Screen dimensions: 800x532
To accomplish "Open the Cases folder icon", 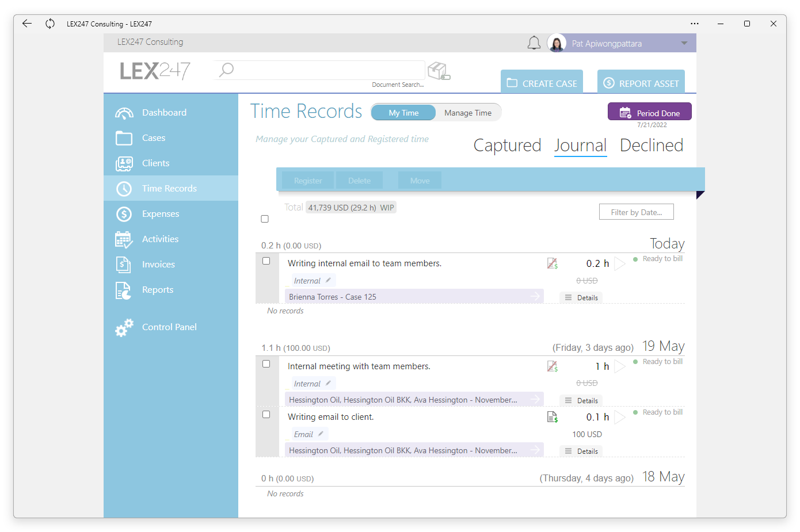I will pyautogui.click(x=124, y=138).
